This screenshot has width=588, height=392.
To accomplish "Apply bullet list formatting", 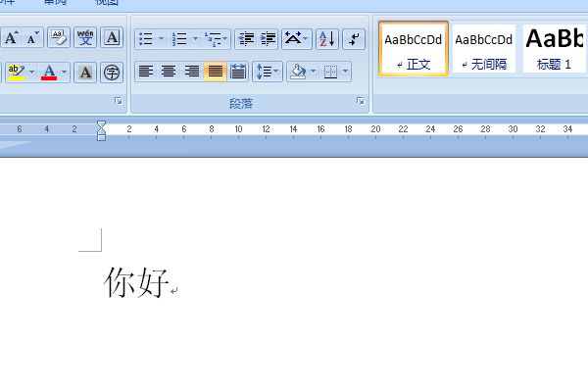I will [146, 39].
